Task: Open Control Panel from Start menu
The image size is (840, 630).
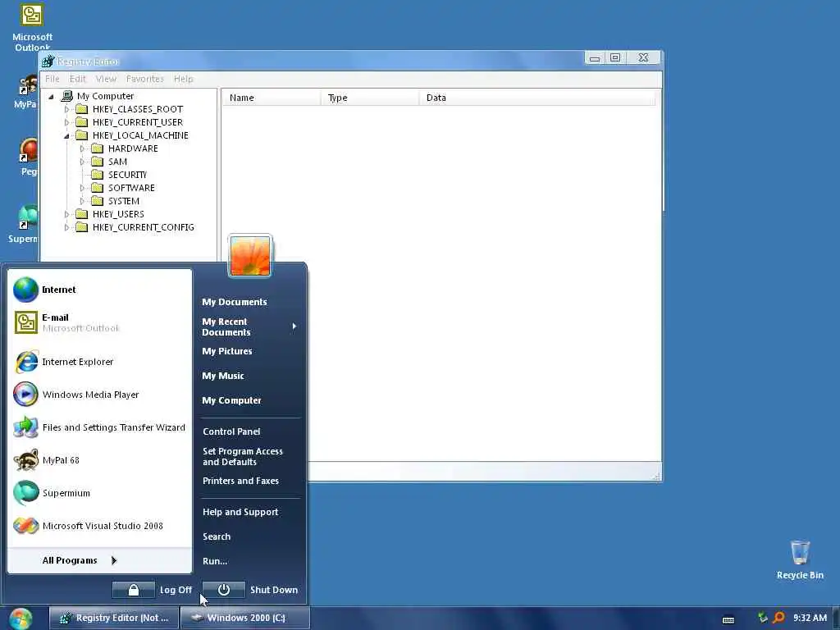Action: [231, 431]
